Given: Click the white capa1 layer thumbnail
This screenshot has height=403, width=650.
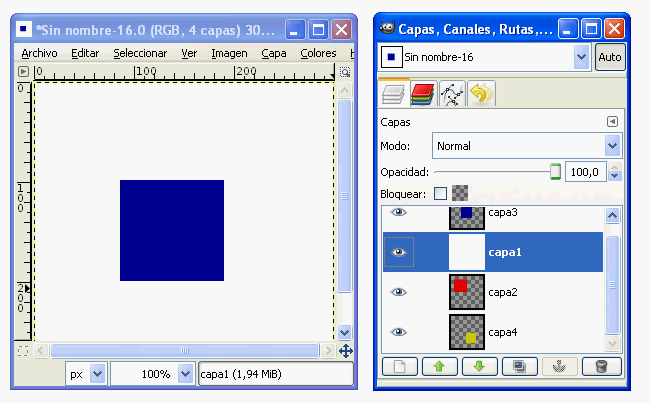Looking at the screenshot, I should pos(467,252).
